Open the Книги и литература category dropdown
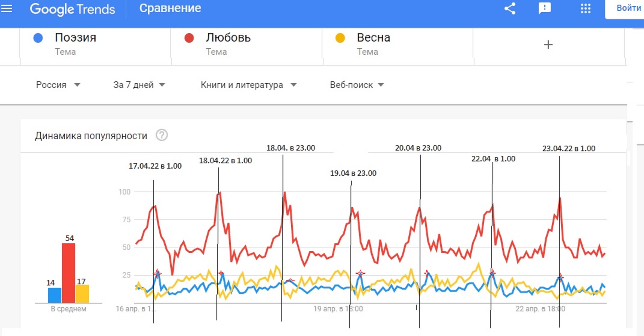This screenshot has height=336, width=644. pyautogui.click(x=249, y=85)
